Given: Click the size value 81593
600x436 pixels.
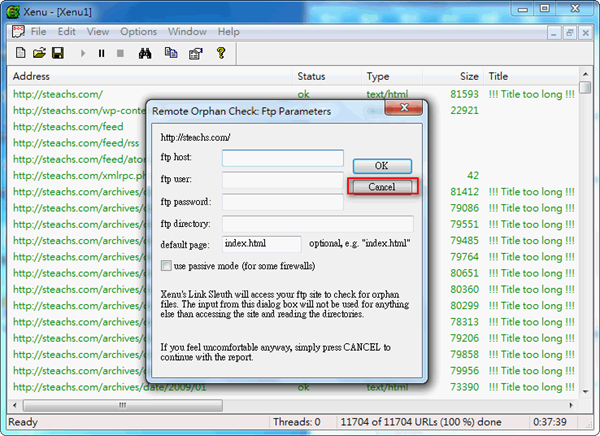Looking at the screenshot, I should coord(464,94).
